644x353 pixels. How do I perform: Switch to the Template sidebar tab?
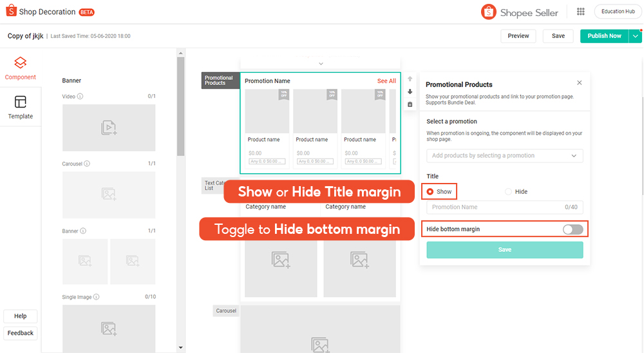20,108
